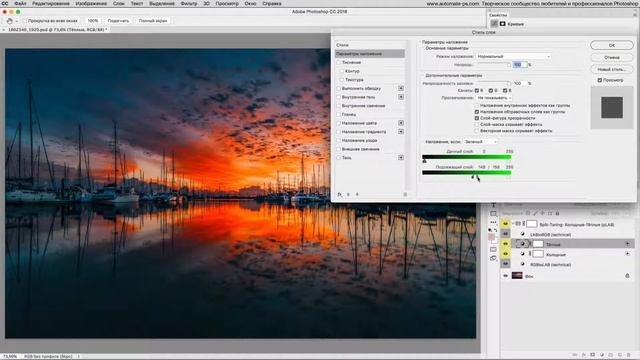Add another Выполнить обводку effect with plus
Viewport: 640px width, 360px height.
point(401,88)
